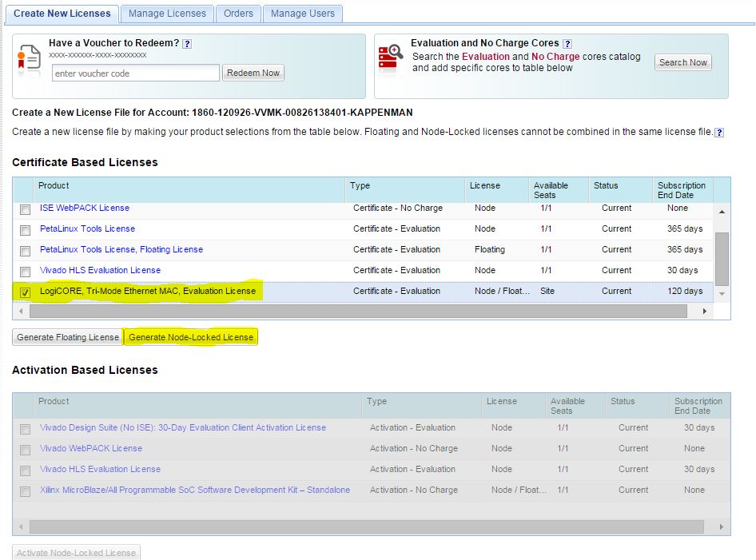Open certificate Vivado HLS Evaluation License link
This screenshot has height=560, width=756.
(100, 270)
